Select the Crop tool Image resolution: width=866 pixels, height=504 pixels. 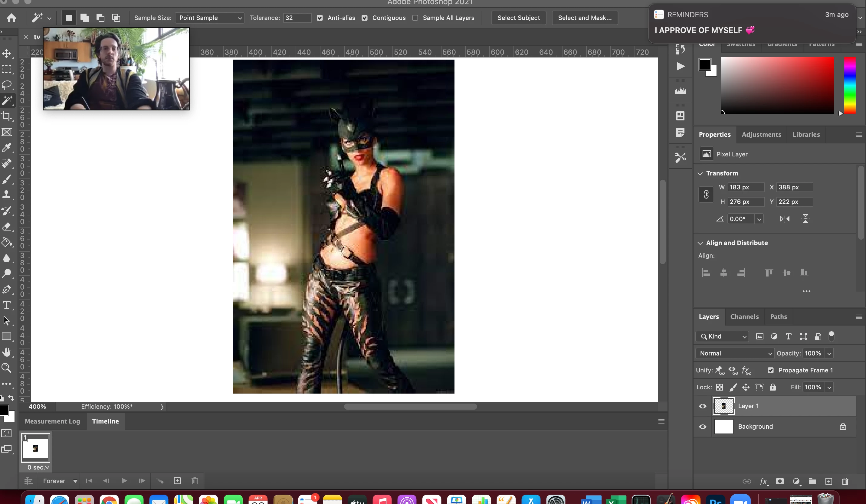(x=7, y=116)
